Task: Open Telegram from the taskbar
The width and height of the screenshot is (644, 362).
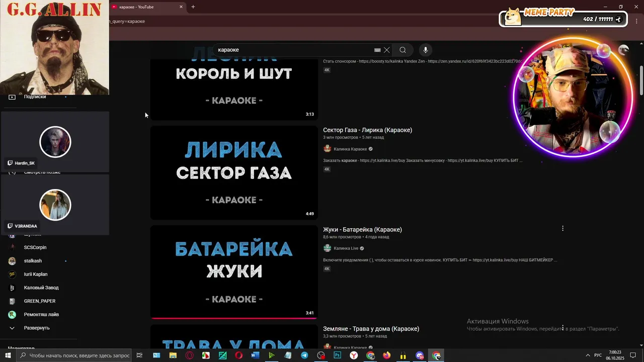Action: pos(304,355)
